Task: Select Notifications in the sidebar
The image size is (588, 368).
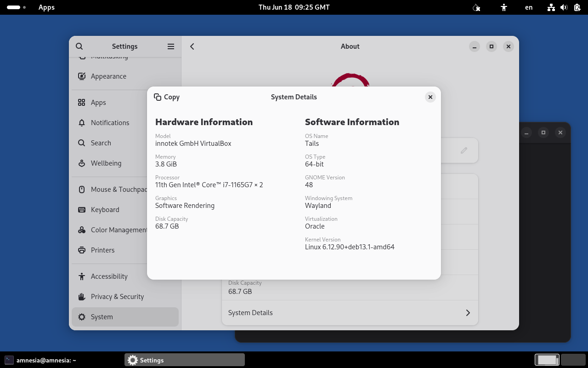Action: pos(125,123)
